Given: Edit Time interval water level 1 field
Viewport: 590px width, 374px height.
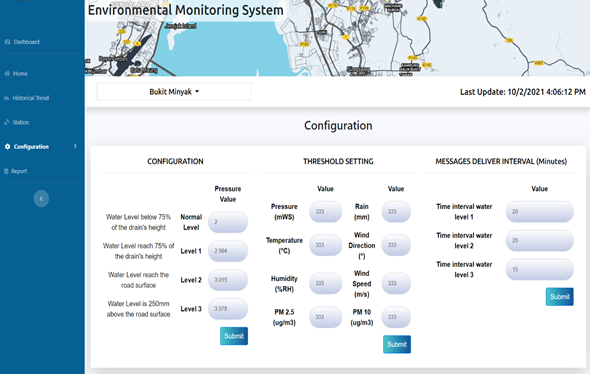Looking at the screenshot, I should tap(540, 211).
